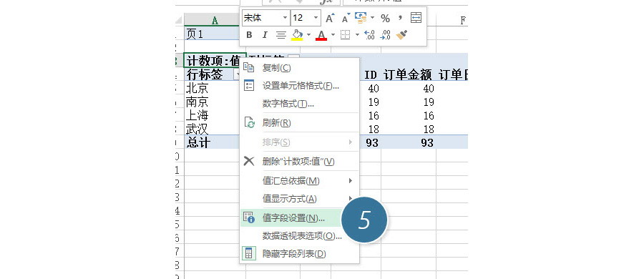Select 订单金额 value 18 for 武汉
644x279 pixels.
(x=409, y=129)
